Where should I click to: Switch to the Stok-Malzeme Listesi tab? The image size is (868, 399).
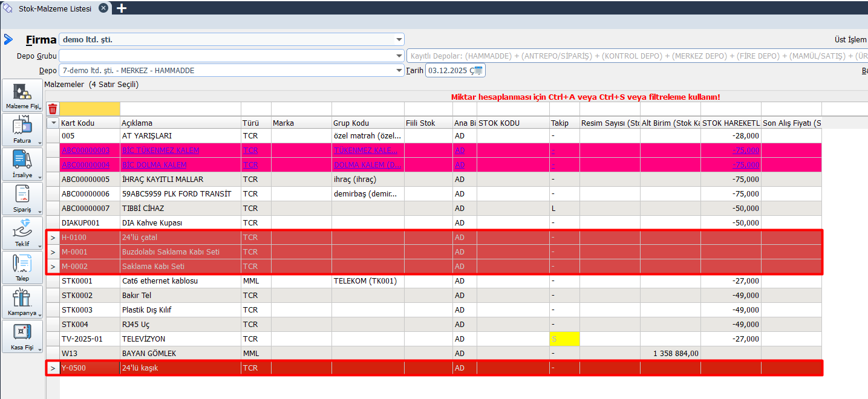click(54, 8)
